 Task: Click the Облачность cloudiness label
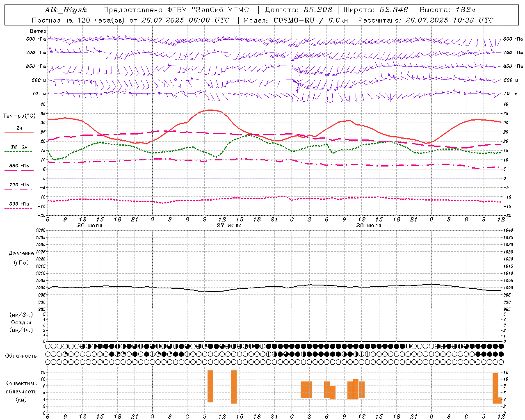coord(21,356)
